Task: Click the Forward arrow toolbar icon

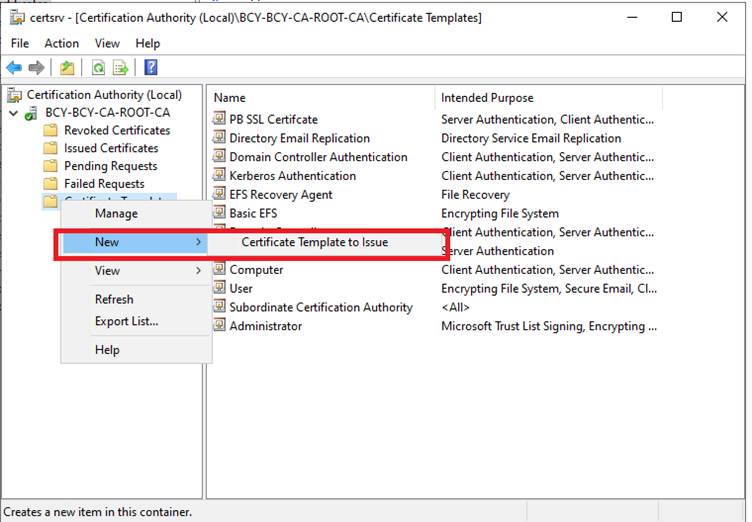Action: coord(36,68)
